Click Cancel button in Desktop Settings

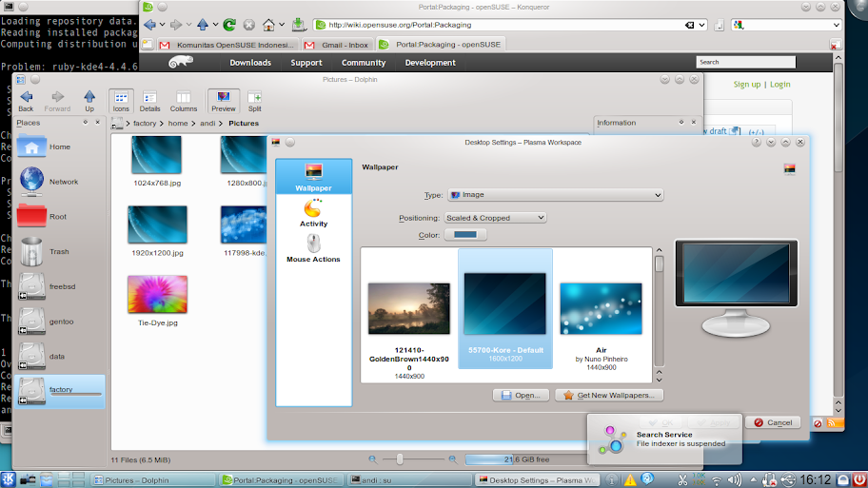point(772,422)
